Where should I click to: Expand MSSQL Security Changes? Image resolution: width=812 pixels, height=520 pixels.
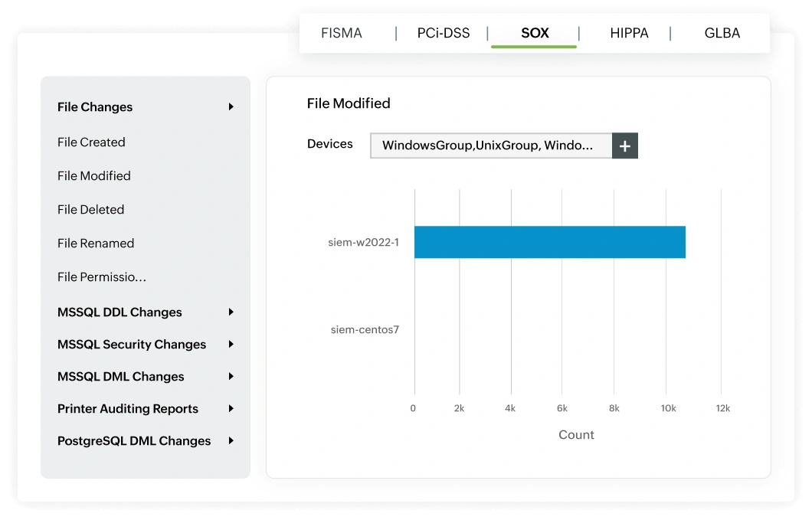coord(132,344)
